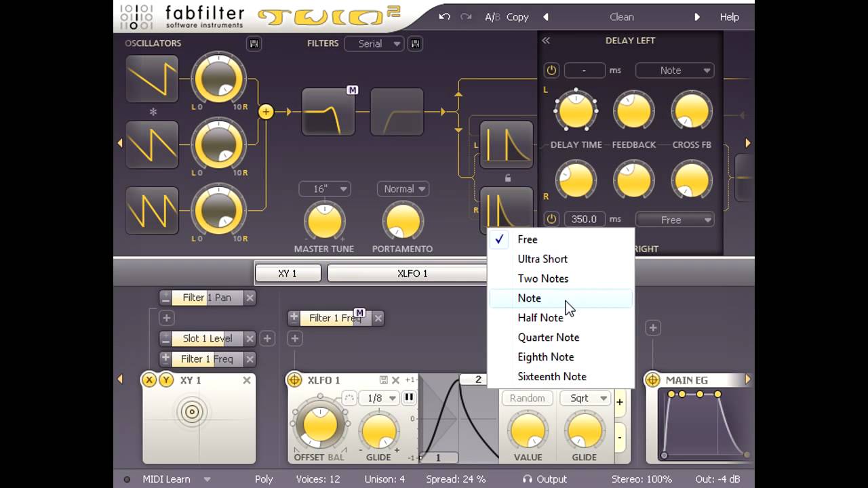Toggle the Delay Right power button
This screenshot has height=488, width=868.
551,220
